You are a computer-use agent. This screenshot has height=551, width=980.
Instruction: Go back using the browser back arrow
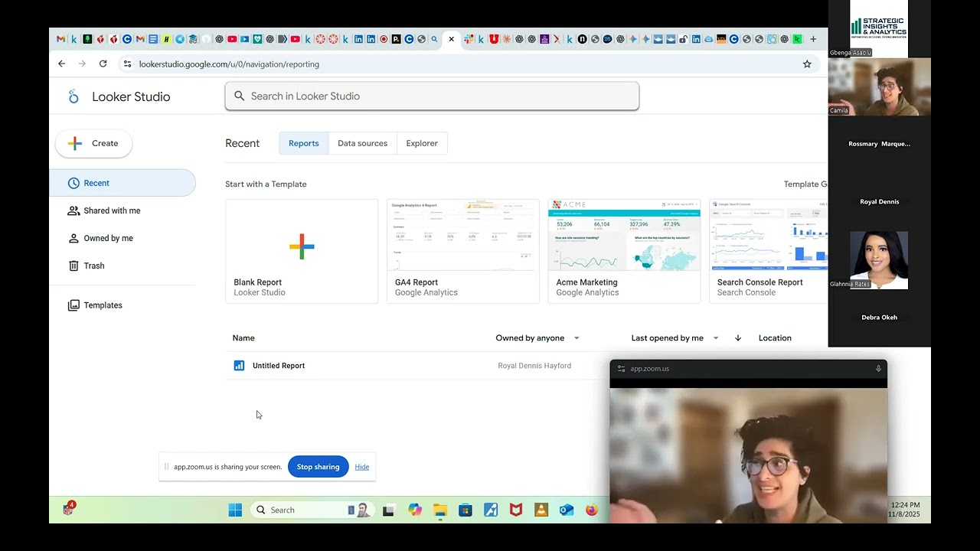pyautogui.click(x=62, y=64)
